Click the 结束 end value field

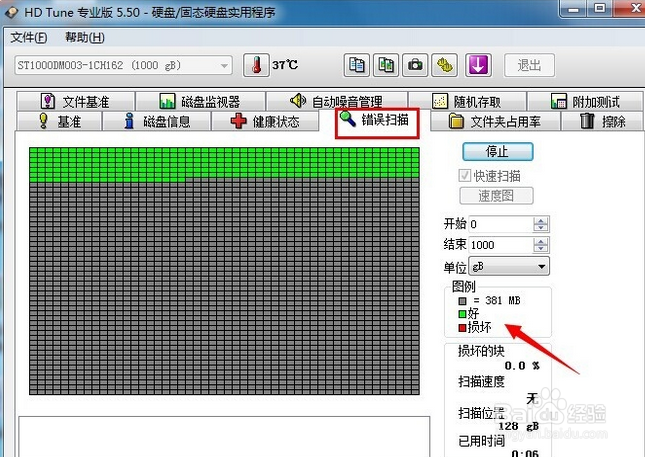tap(501, 245)
